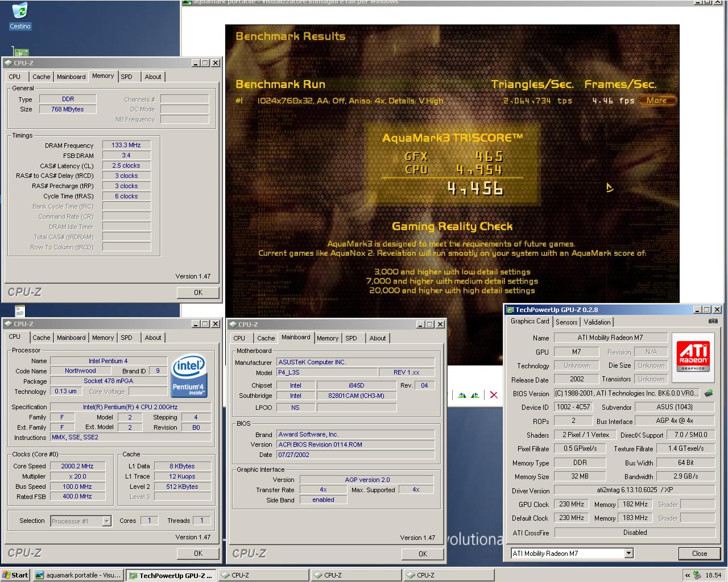Click OK in the CPU-Z Memory window

tap(198, 293)
